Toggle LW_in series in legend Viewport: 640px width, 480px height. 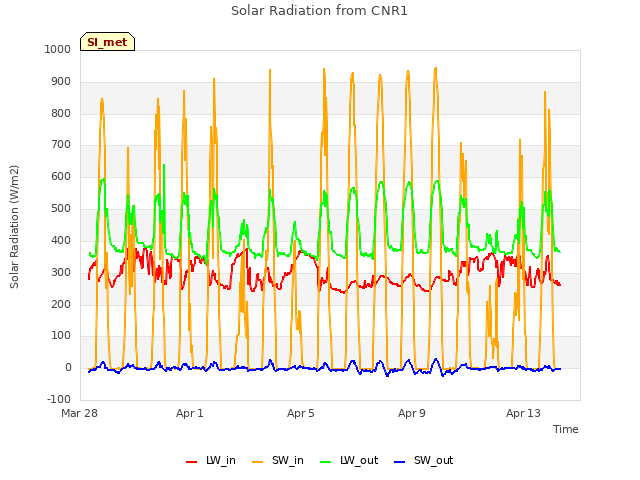[211, 460]
